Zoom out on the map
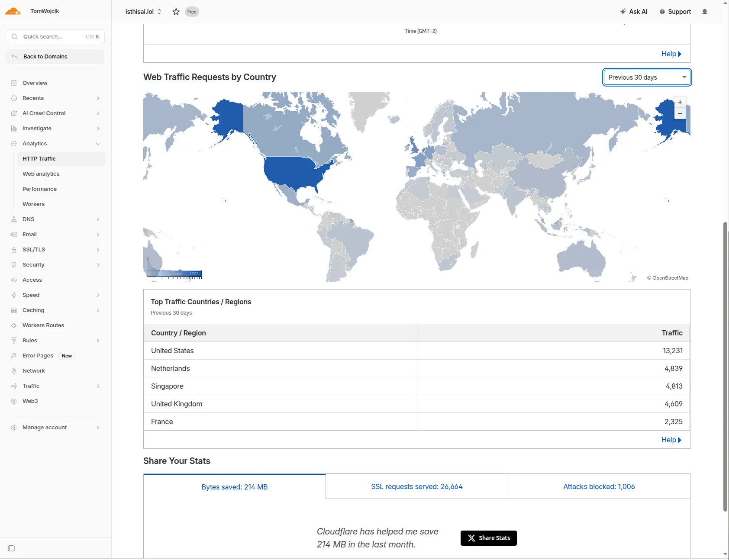The image size is (729, 560). point(680,113)
